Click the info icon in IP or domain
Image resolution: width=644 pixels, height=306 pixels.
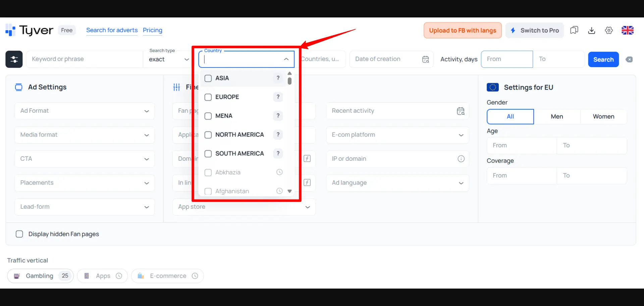coord(461,159)
